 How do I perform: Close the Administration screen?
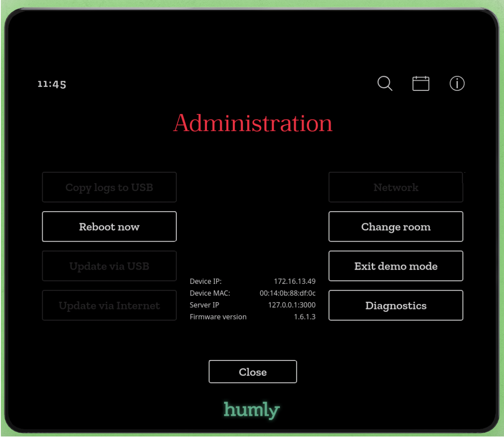252,372
